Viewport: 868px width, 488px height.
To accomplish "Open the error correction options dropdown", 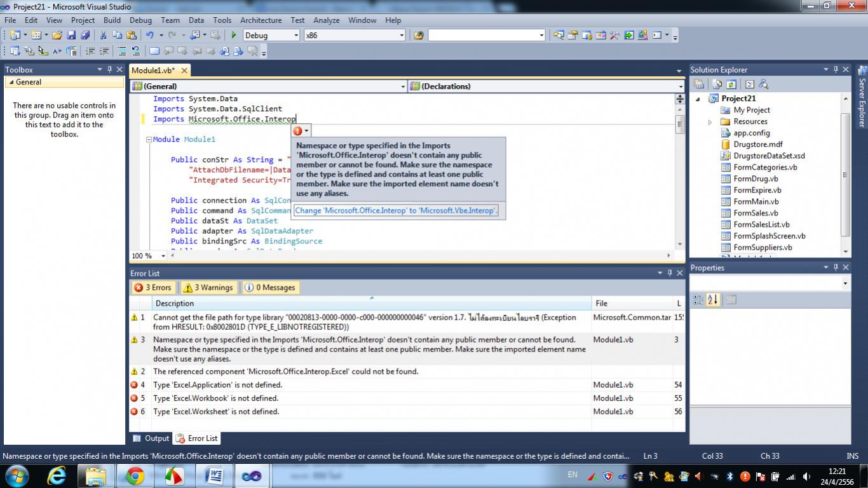I will [307, 131].
